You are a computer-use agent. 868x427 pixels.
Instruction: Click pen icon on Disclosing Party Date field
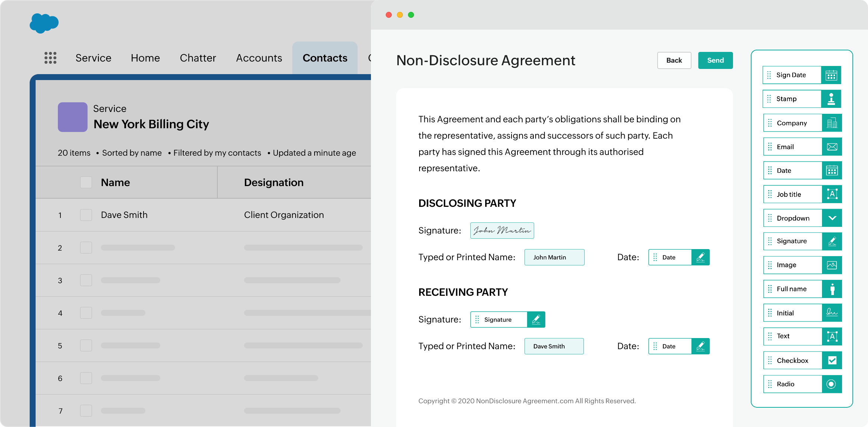click(700, 257)
